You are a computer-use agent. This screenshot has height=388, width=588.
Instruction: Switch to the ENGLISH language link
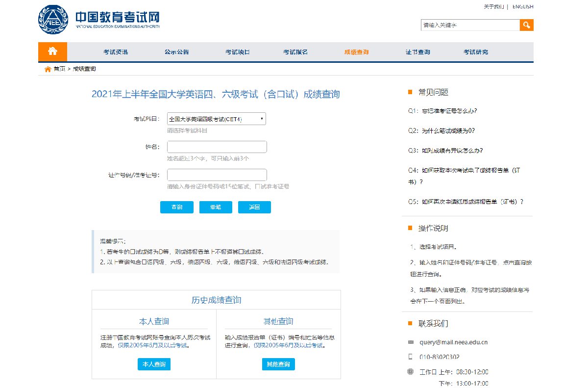522,7
